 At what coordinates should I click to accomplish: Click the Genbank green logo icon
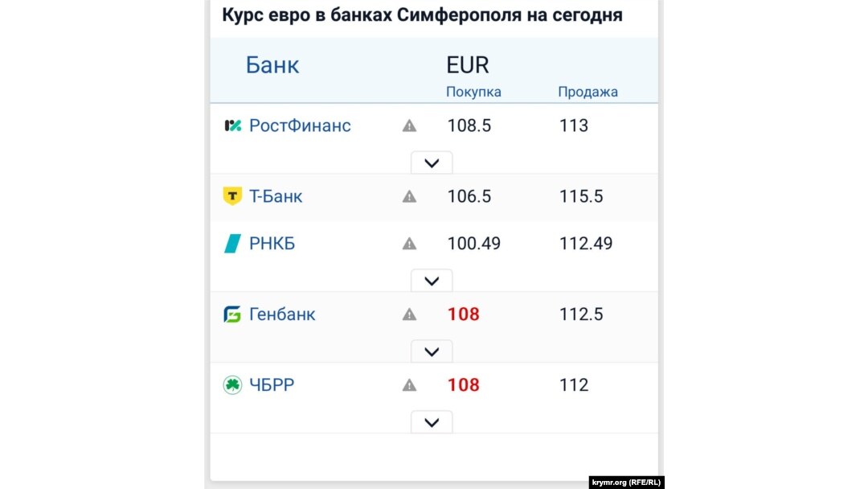pyautogui.click(x=232, y=314)
